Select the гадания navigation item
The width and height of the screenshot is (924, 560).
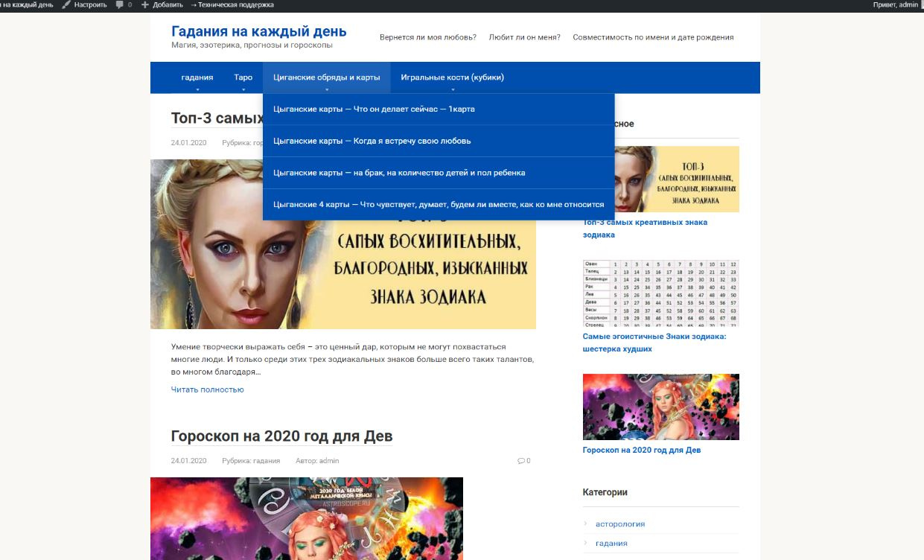[x=197, y=77]
